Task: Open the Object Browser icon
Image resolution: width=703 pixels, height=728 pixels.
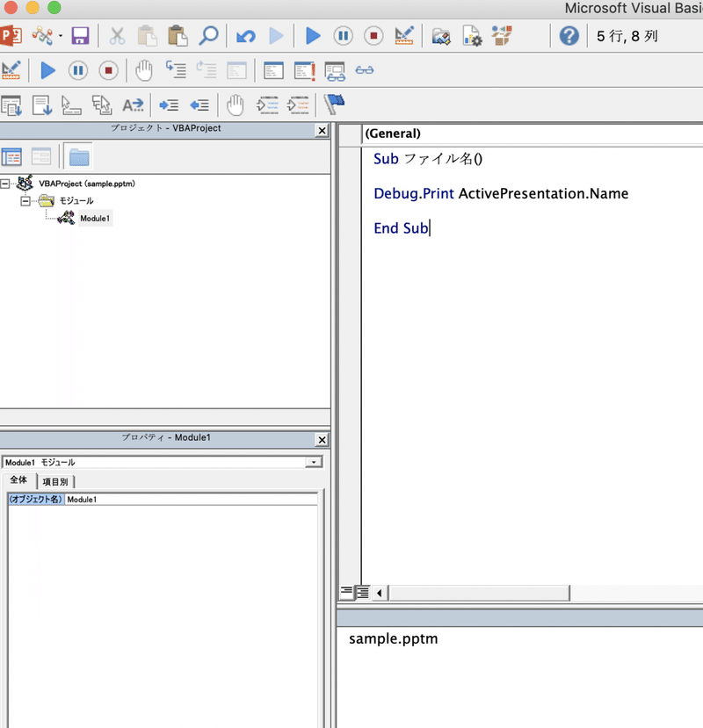Action: (x=502, y=36)
